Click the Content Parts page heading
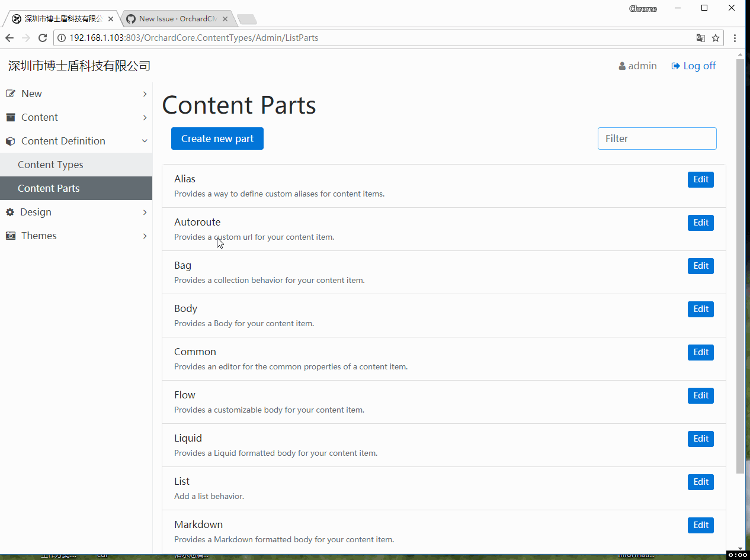750x560 pixels. [239, 105]
